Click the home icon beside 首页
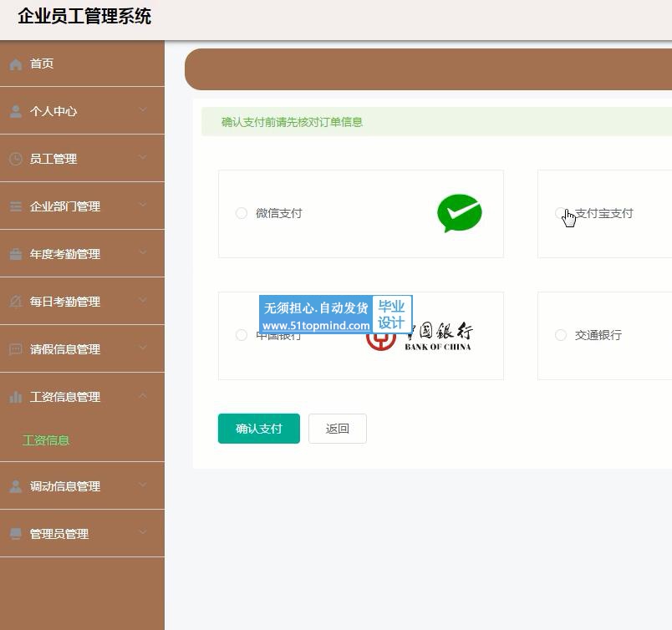 click(16, 64)
